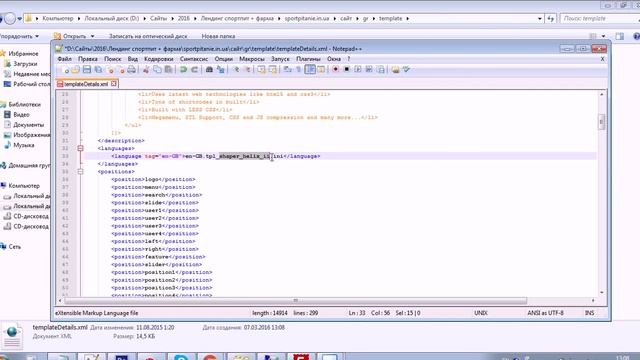Click the Save All toolbar icon
The width and height of the screenshot is (640, 360).
pyautogui.click(x=98, y=70)
